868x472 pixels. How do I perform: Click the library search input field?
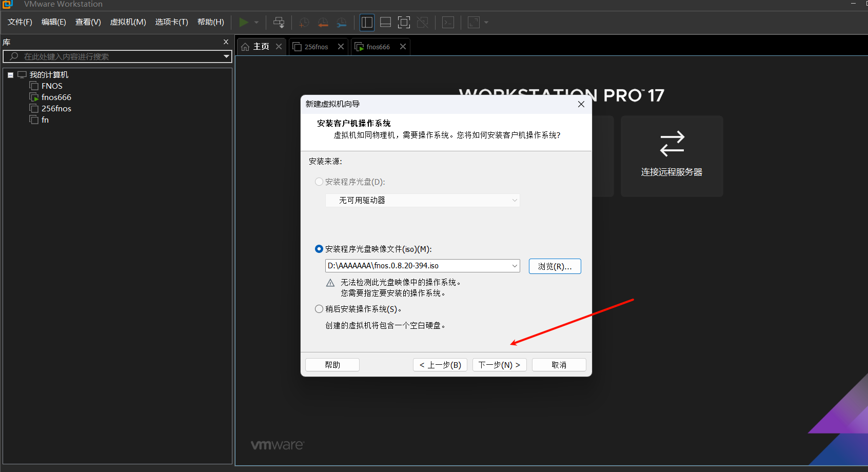tap(117, 56)
